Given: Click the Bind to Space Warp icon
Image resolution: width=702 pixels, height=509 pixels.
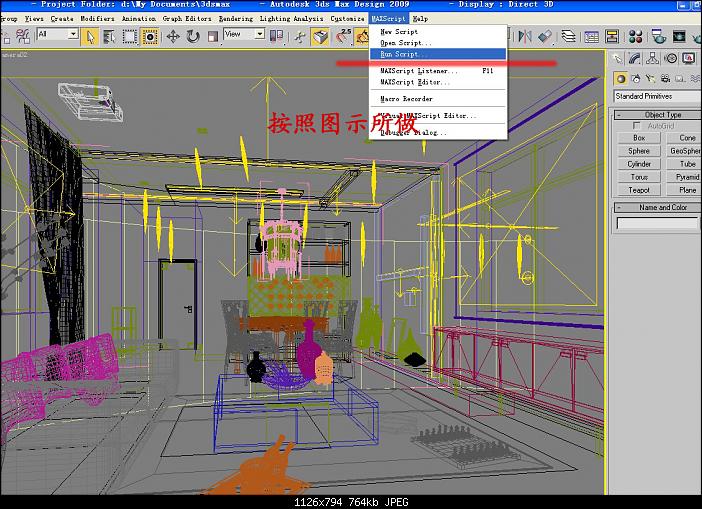Looking at the screenshot, I should [x=22, y=36].
